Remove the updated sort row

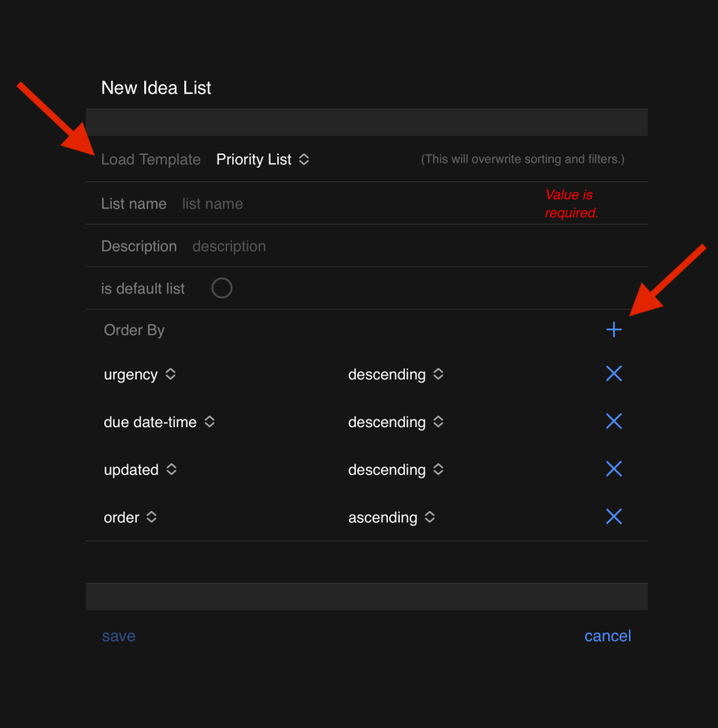pos(614,469)
